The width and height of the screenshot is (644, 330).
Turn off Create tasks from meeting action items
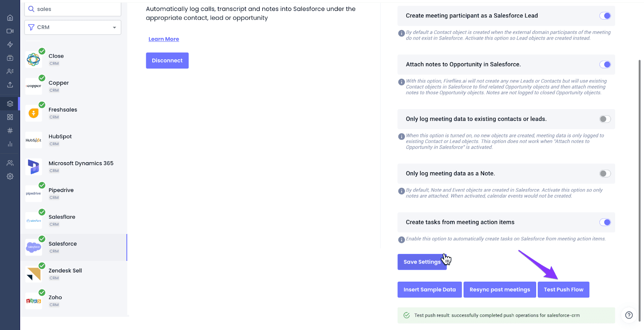point(605,222)
